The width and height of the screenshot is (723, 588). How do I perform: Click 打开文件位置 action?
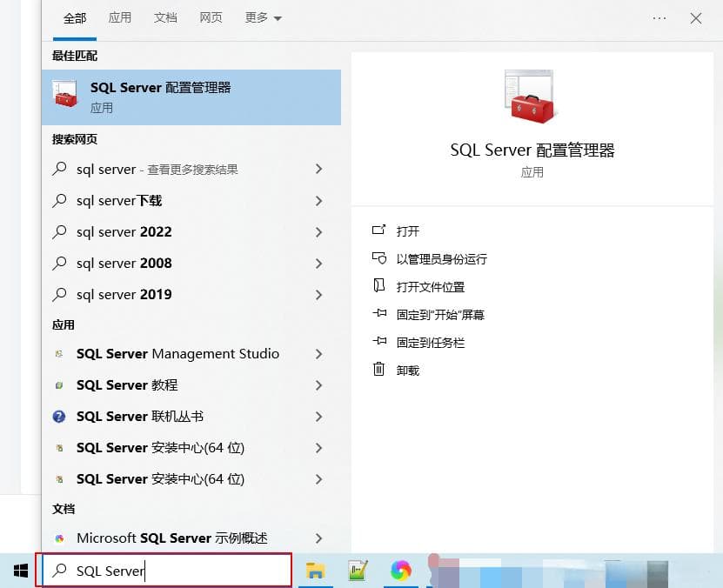point(430,287)
